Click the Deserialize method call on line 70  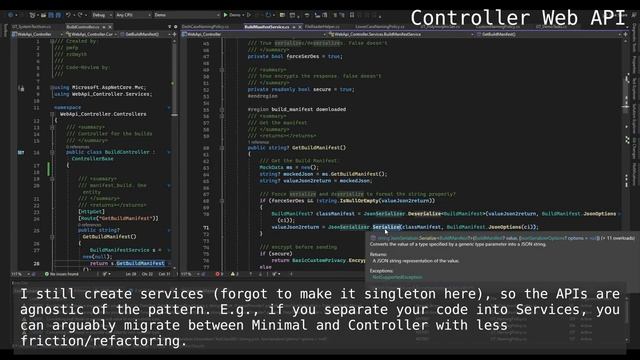pyautogui.click(x=424, y=214)
